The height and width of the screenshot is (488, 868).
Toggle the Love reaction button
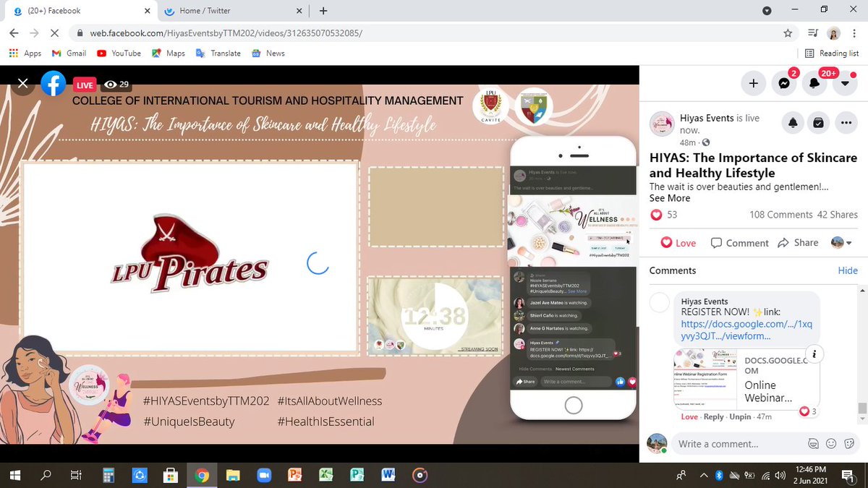pyautogui.click(x=678, y=243)
